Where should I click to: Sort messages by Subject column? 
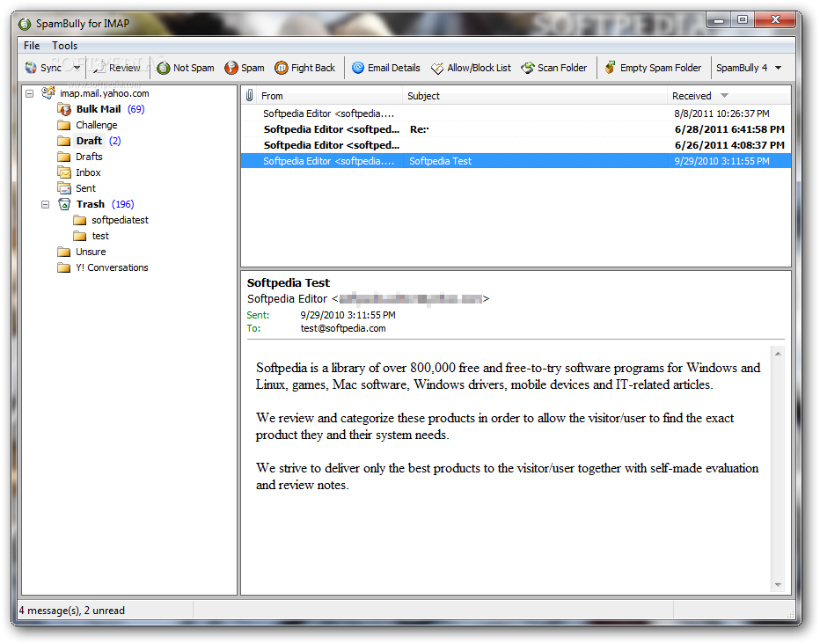tap(534, 96)
